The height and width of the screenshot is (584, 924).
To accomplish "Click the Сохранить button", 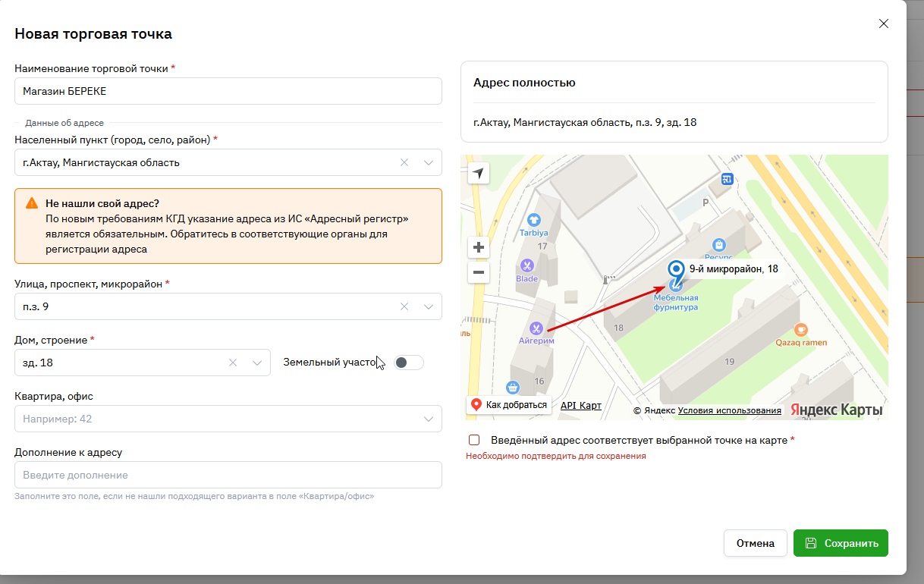I will coord(841,543).
